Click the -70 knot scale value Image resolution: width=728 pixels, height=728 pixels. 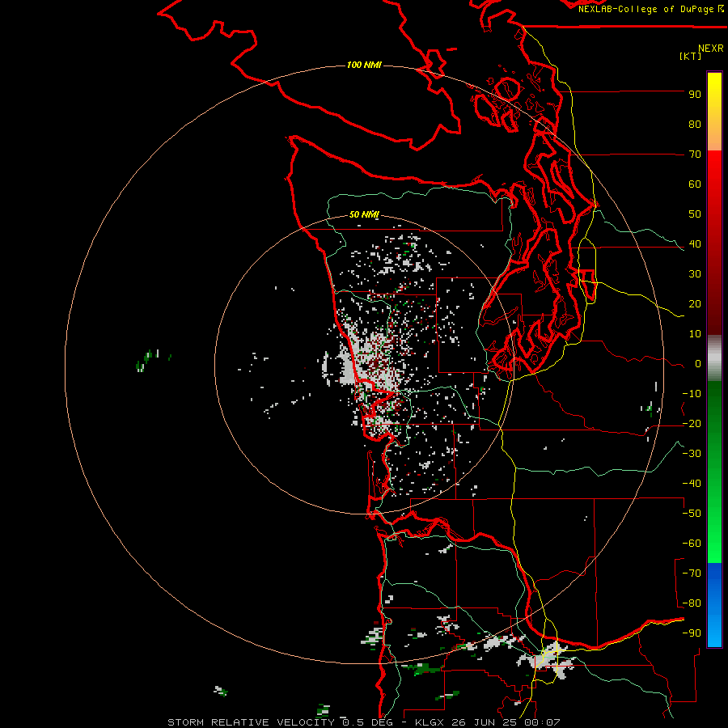coord(692,574)
